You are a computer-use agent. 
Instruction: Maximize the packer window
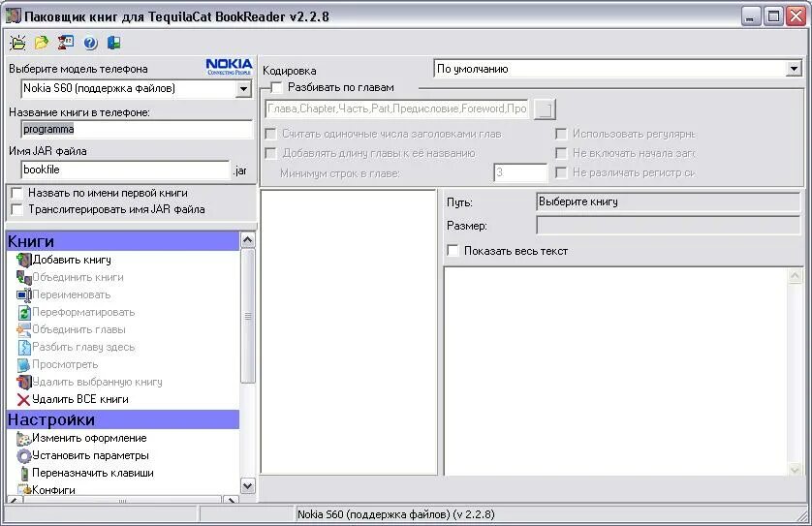[773, 16]
